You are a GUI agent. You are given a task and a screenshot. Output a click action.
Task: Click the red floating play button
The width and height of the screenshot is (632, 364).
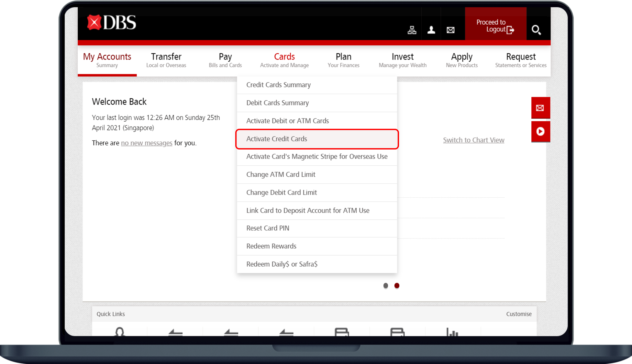tap(540, 131)
